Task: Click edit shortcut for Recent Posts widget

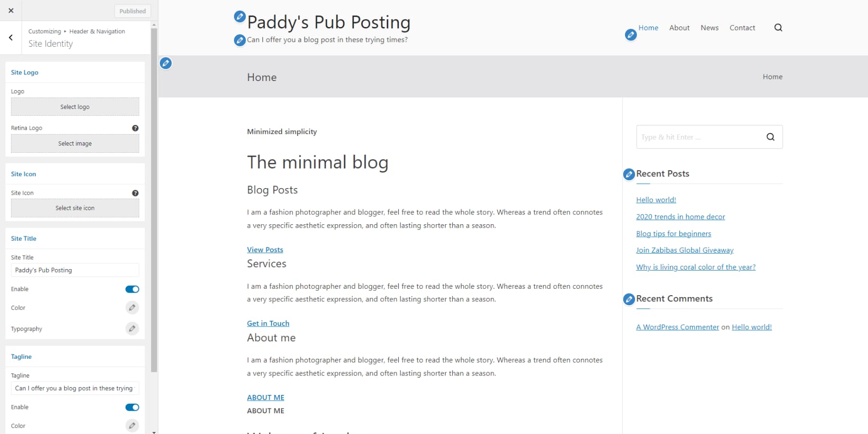Action: tap(629, 175)
